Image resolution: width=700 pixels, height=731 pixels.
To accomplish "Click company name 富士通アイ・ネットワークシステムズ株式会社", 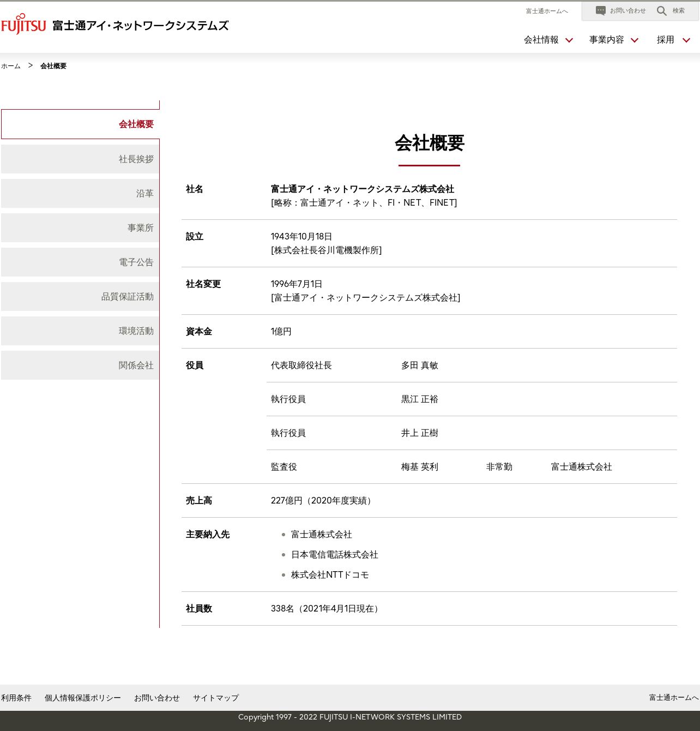I will (x=363, y=189).
